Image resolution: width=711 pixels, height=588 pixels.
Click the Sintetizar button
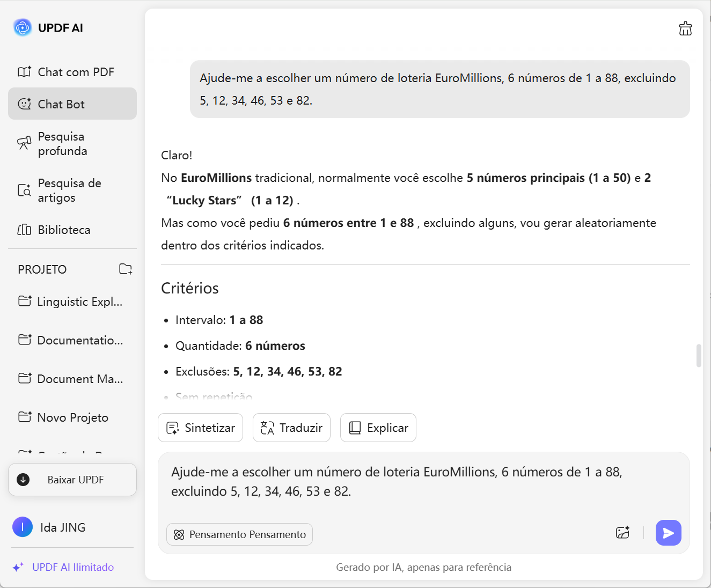pyautogui.click(x=200, y=428)
